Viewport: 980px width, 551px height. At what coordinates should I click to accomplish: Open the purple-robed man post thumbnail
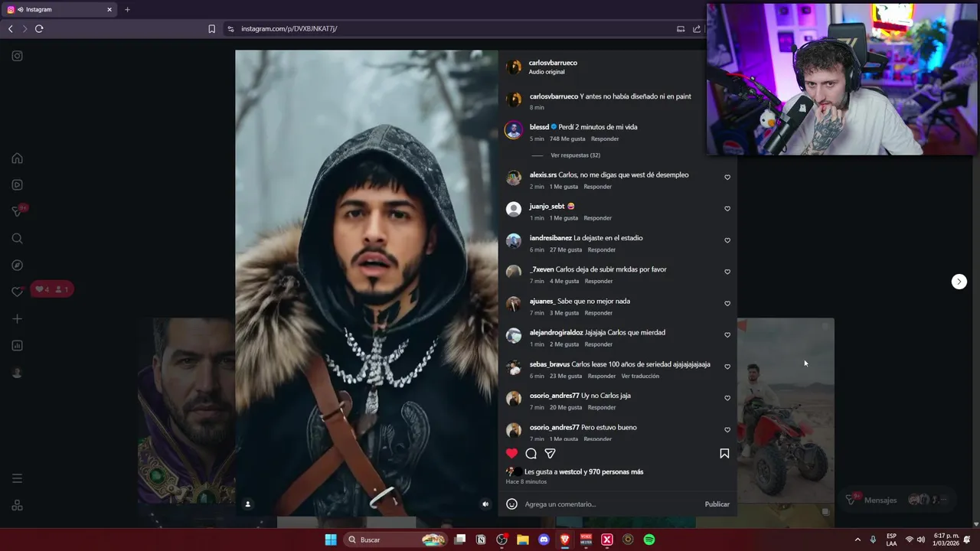(186, 410)
